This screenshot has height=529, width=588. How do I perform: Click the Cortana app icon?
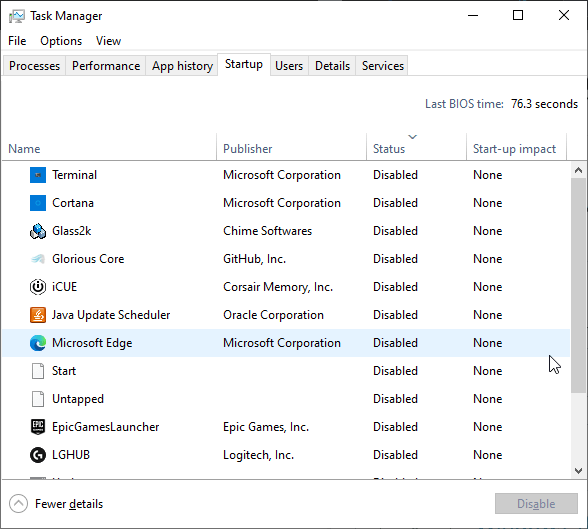click(x=38, y=203)
